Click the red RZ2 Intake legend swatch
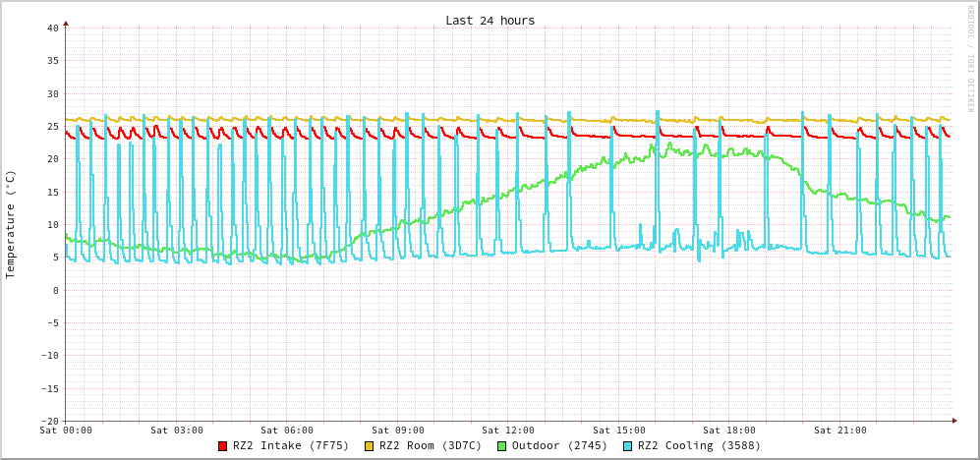 click(223, 446)
